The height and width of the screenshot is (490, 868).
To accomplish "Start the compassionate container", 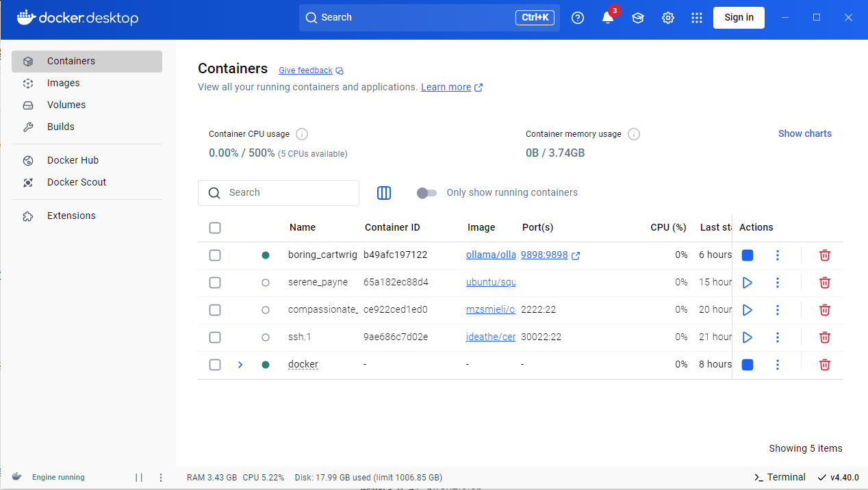I will click(748, 310).
